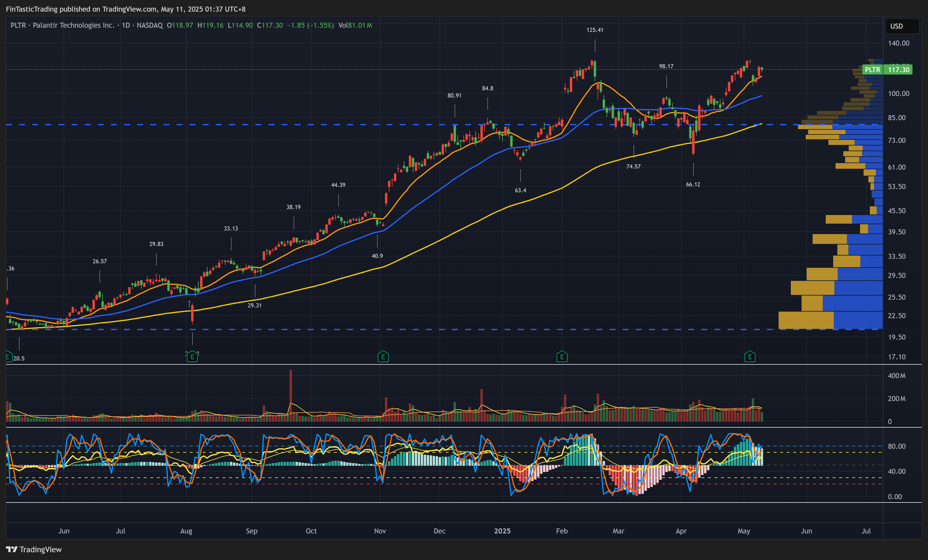Click the 22.50 price axis label

[897, 315]
